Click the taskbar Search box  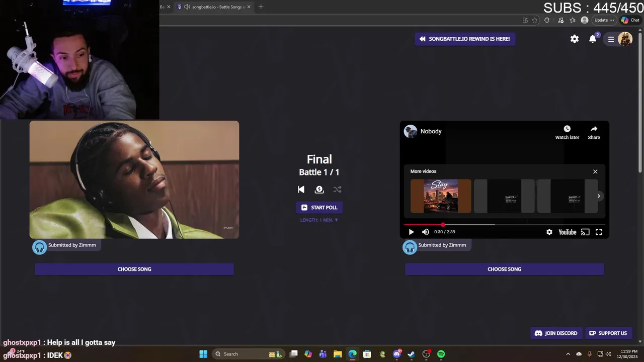[x=249, y=354]
